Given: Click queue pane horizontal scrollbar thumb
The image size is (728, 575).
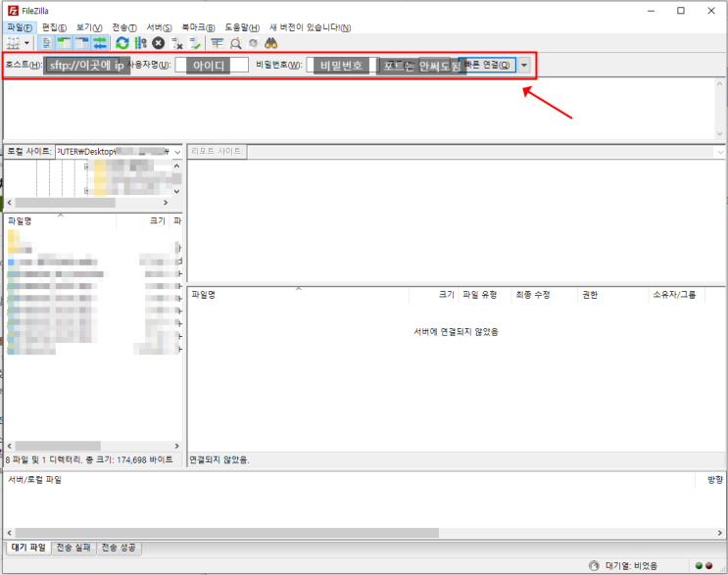Looking at the screenshot, I should click(x=227, y=533).
